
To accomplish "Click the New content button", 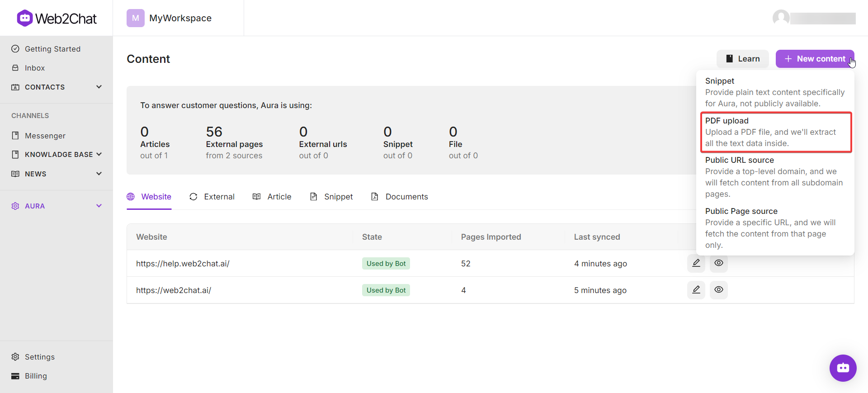I will [815, 59].
